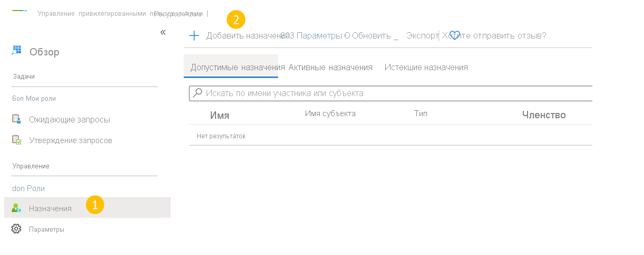Click the pending requests document icon
This screenshot has width=644, height=255.
point(16,119)
